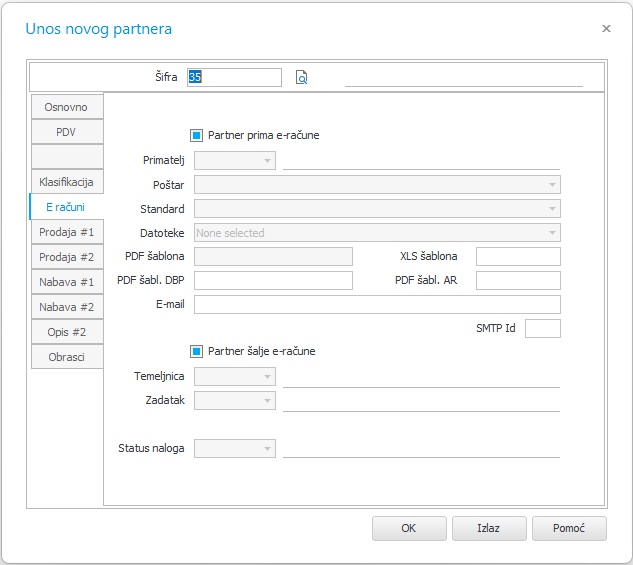Open the Status naloga dropdown
This screenshot has height=565, width=633.
[235, 448]
